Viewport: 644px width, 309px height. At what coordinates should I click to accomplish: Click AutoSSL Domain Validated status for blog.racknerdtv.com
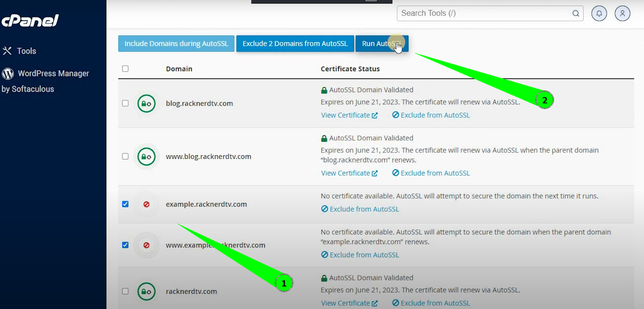[367, 90]
